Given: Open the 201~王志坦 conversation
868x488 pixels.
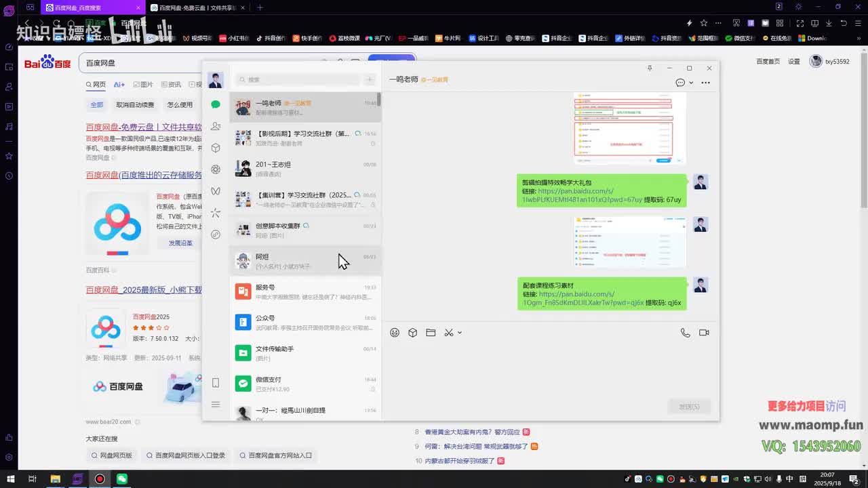Looking at the screenshot, I should [x=305, y=168].
